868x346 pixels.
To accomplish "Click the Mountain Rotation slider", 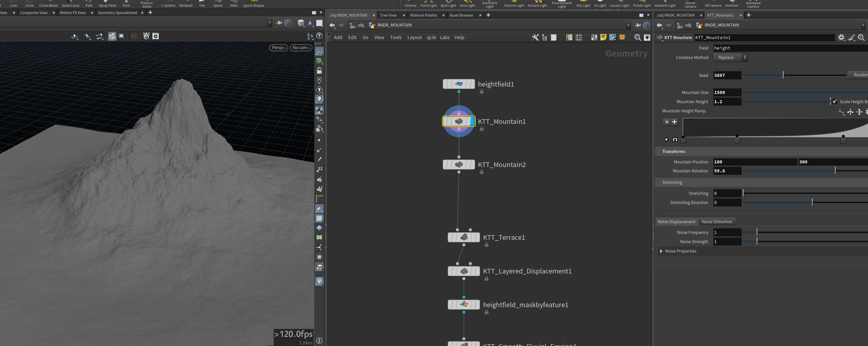I will pyautogui.click(x=805, y=171).
